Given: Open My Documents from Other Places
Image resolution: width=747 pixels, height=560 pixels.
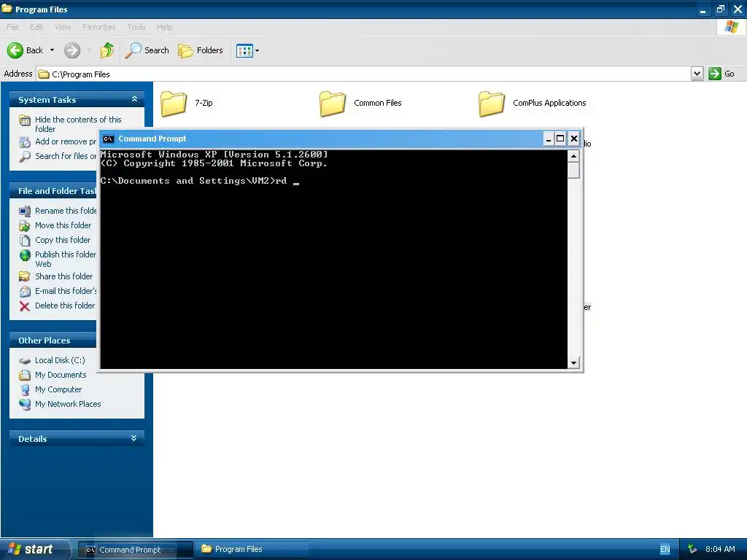Looking at the screenshot, I should pos(61,375).
